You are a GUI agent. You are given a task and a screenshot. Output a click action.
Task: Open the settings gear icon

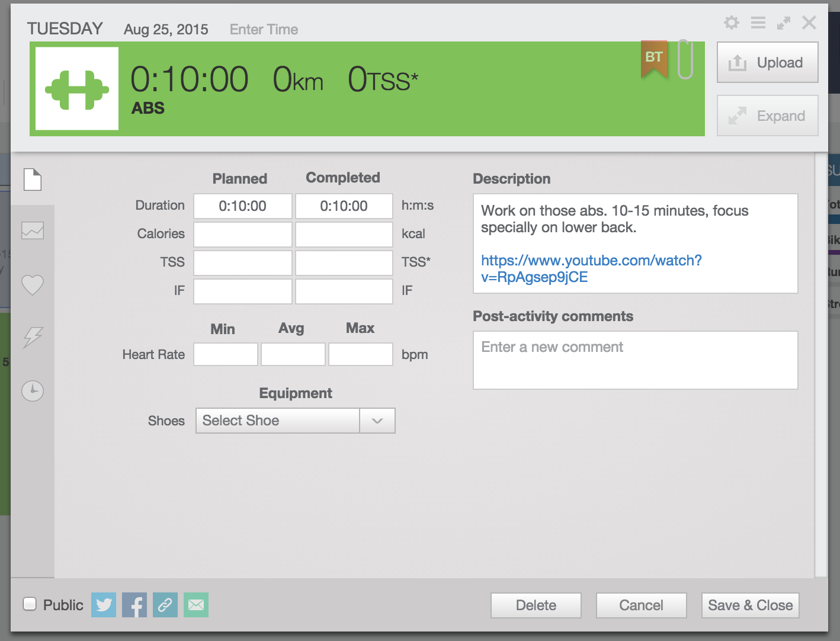(x=732, y=23)
